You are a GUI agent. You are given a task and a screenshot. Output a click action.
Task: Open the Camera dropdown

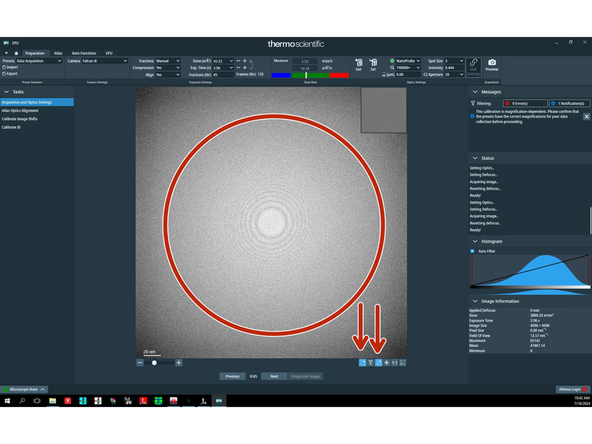(105, 61)
